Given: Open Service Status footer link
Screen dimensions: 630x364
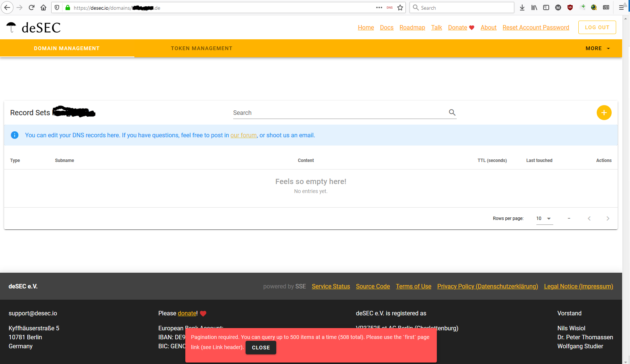Looking at the screenshot, I should 331,286.
